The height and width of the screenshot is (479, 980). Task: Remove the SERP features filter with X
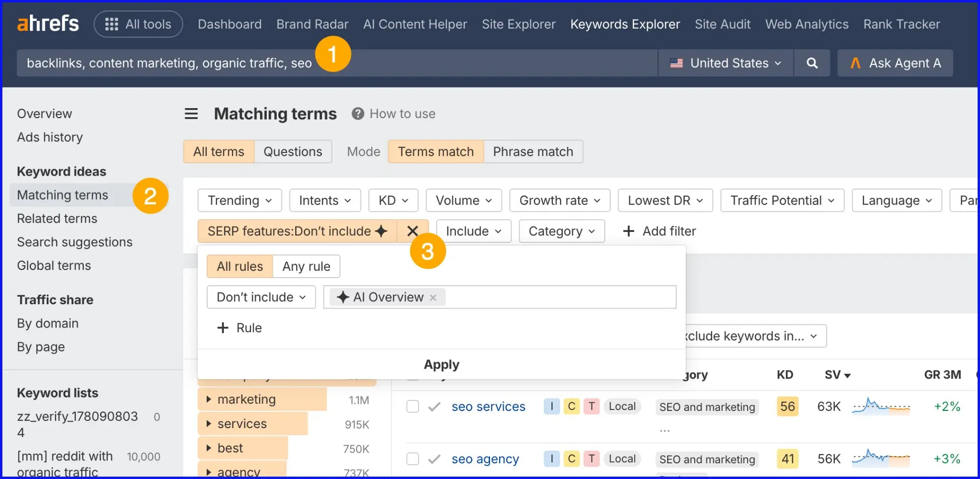pos(412,231)
